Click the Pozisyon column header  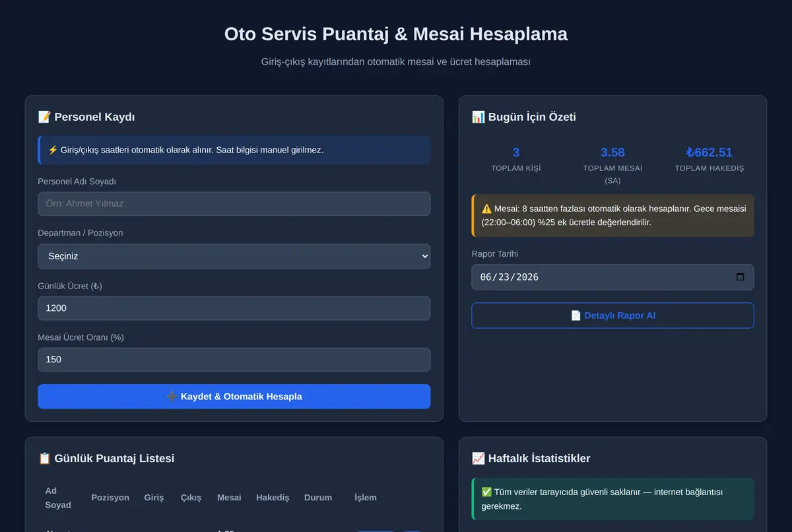[110, 498]
